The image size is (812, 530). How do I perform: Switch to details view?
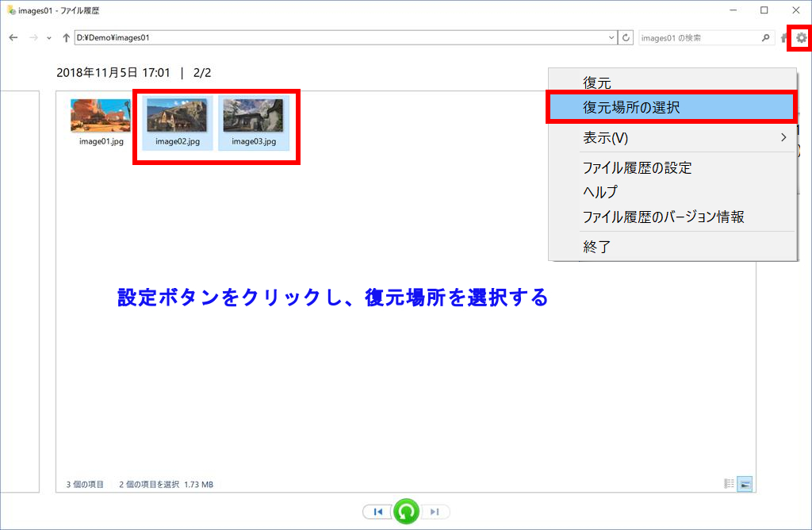click(730, 484)
